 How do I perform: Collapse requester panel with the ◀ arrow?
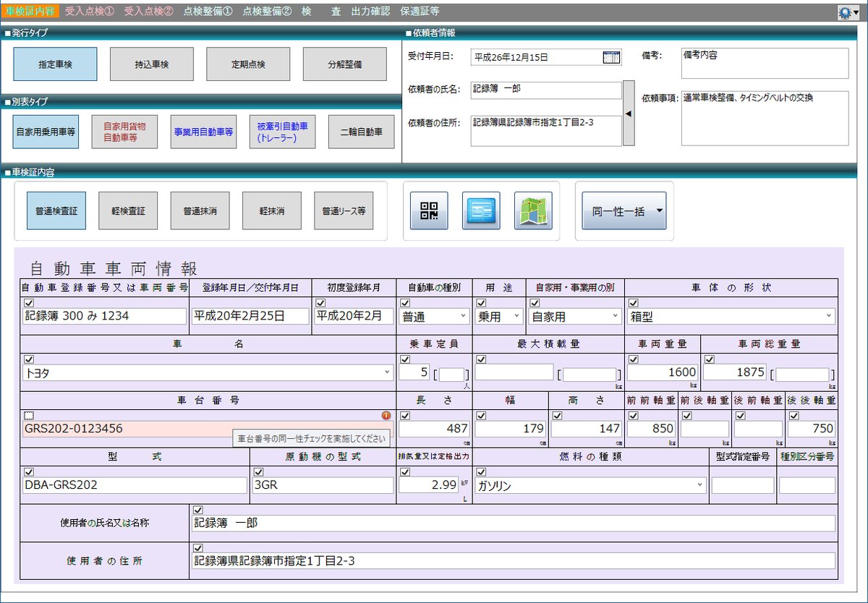point(629,113)
